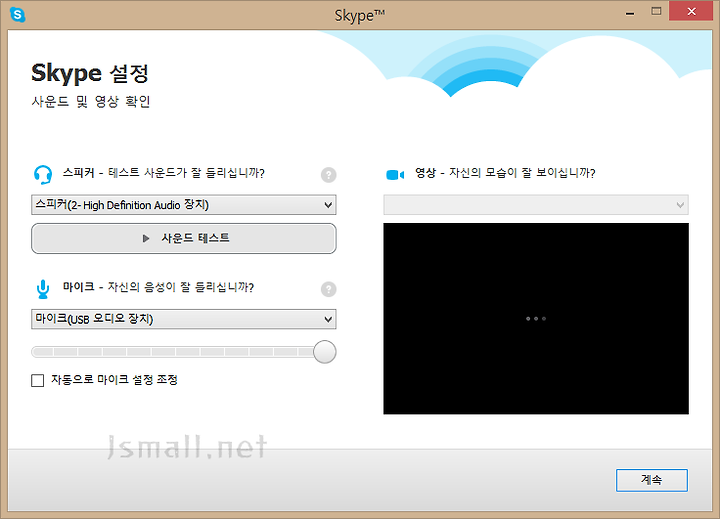This screenshot has width=720, height=519.
Task: Click the black video preview area
Action: [x=536, y=318]
